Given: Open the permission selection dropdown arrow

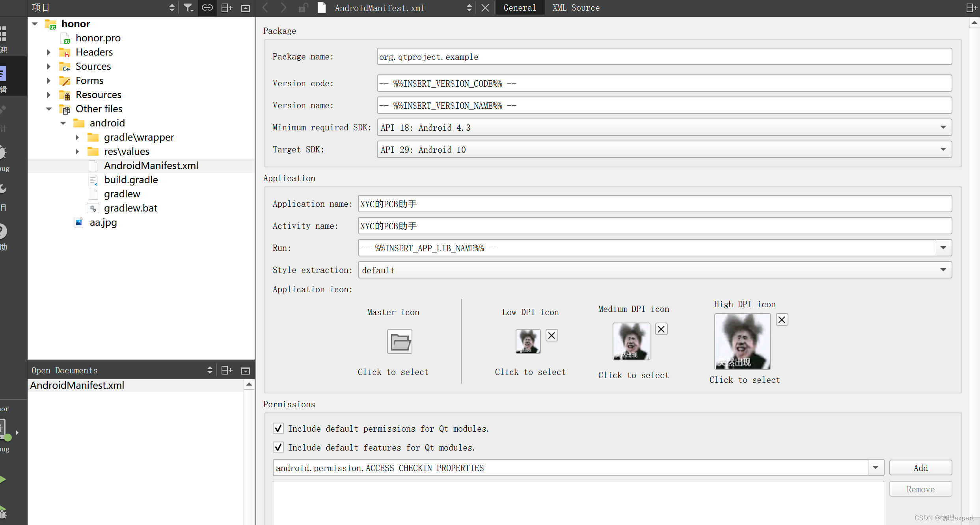Looking at the screenshot, I should (876, 467).
